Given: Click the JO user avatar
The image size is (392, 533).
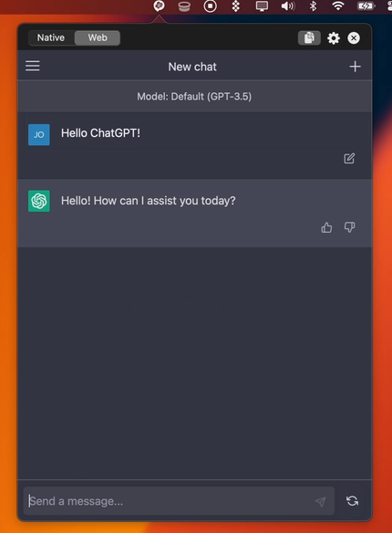Looking at the screenshot, I should [39, 134].
